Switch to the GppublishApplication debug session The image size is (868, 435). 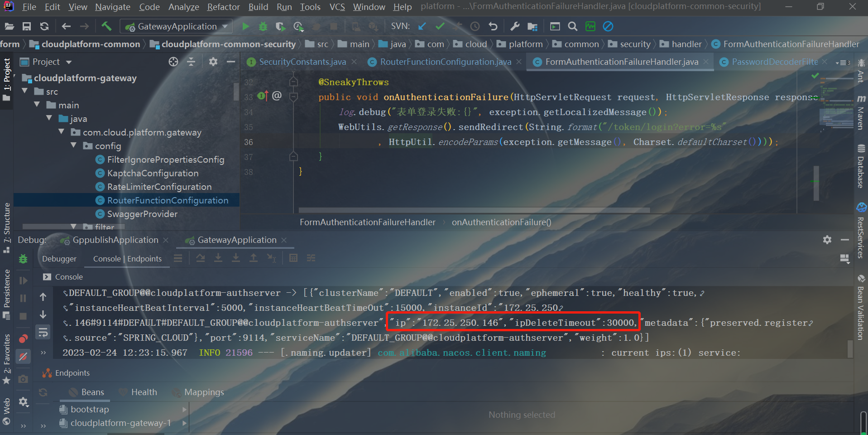point(115,240)
